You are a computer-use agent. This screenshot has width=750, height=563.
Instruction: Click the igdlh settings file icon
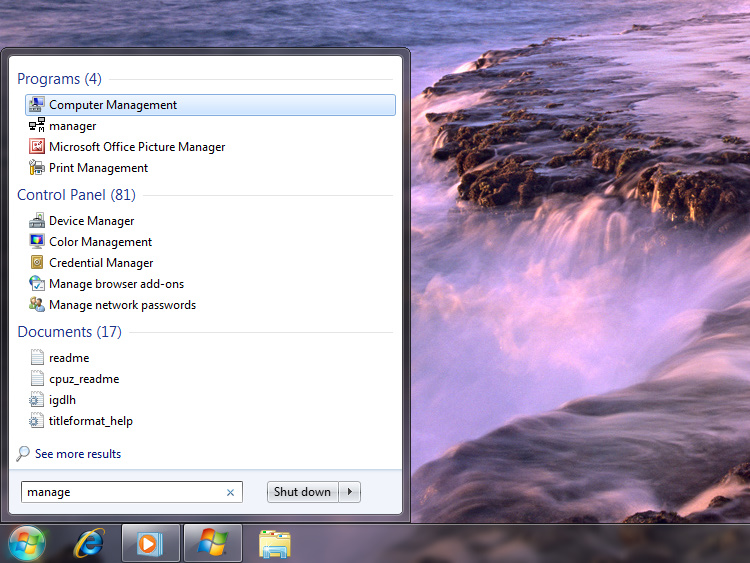point(36,399)
